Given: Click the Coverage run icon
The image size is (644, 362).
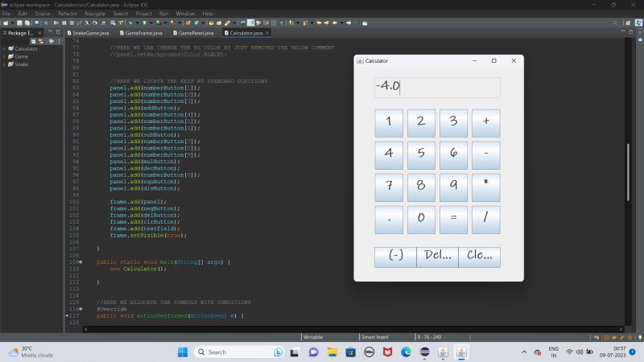Looking at the screenshot, I should [x=158, y=23].
